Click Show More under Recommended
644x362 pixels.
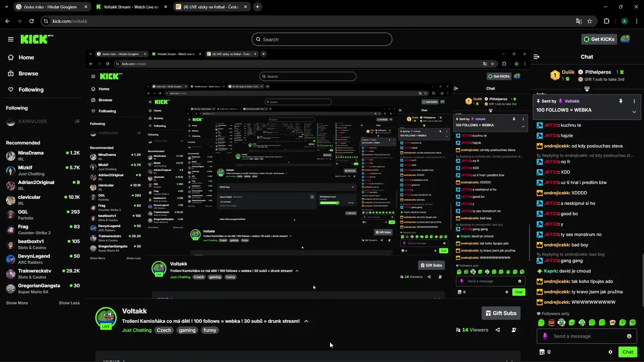click(x=17, y=303)
